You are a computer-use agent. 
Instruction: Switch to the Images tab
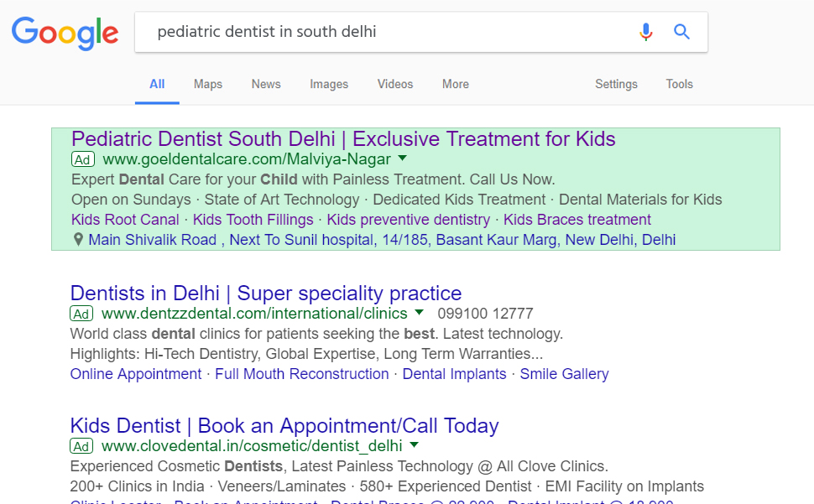(329, 84)
